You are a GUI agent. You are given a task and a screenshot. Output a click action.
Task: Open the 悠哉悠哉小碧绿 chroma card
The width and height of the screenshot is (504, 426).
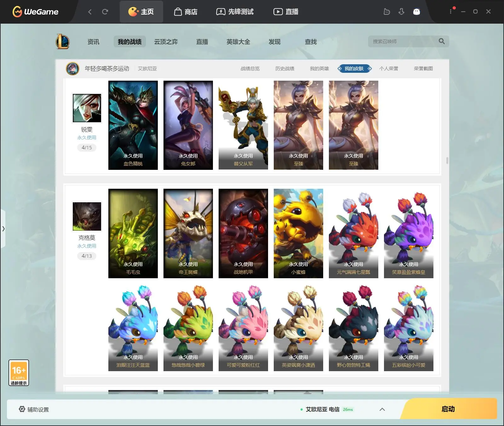[x=188, y=326]
